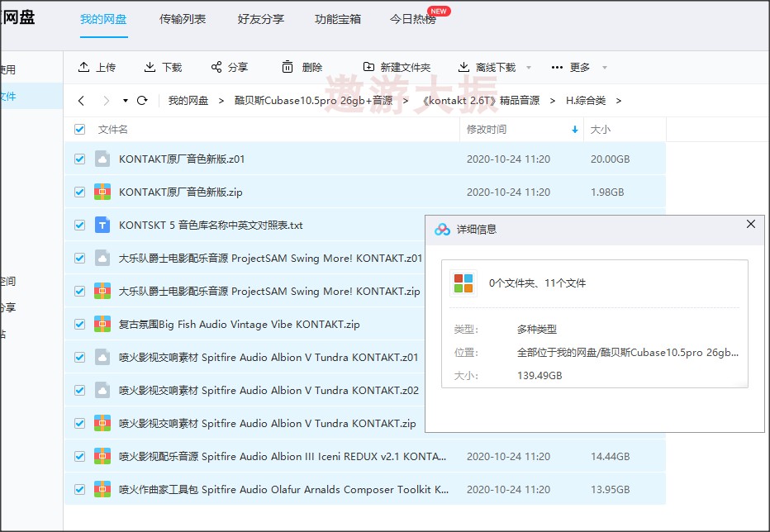This screenshot has width=770, height=532.
Task: Uncheck KONTAKT原厂音色新版.zip checkbox
Action: (79, 192)
